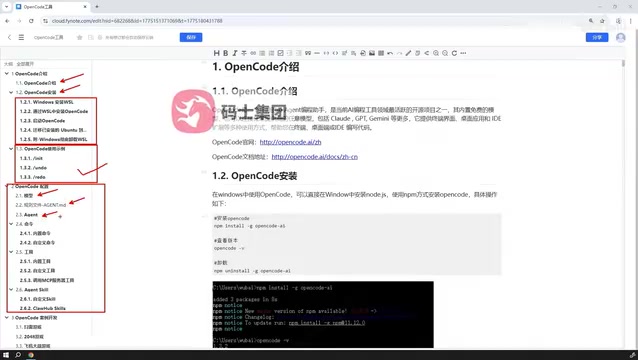Click the refresh icon in editor toolbar
This screenshot has width=638, height=360.
coord(454,53)
